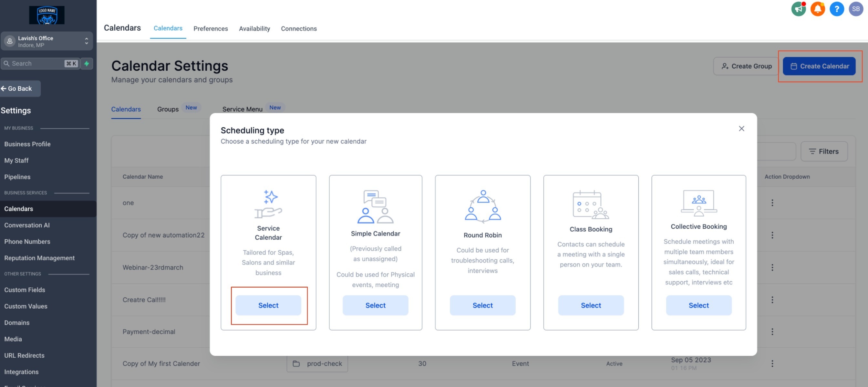Expand the Lavish's Office account switcher
The width and height of the screenshot is (868, 387).
pyautogui.click(x=46, y=41)
